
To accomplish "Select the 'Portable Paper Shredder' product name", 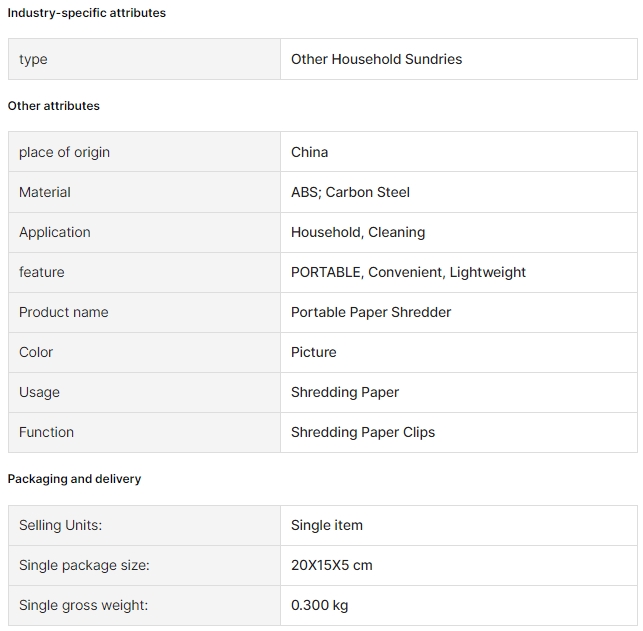I will (x=371, y=312).
